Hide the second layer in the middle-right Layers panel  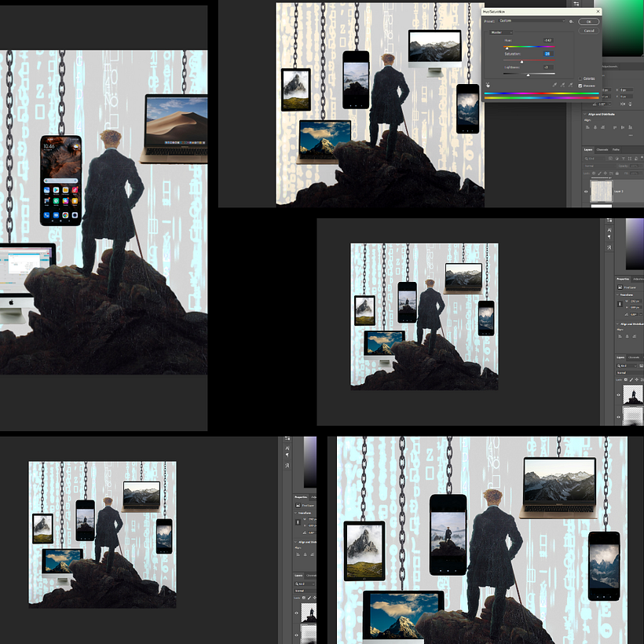pyautogui.click(x=619, y=417)
